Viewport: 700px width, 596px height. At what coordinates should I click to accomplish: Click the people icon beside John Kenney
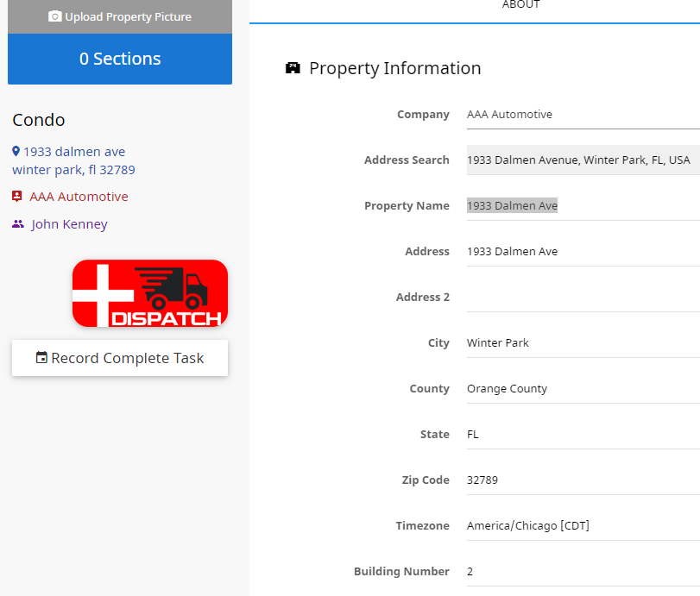(18, 224)
